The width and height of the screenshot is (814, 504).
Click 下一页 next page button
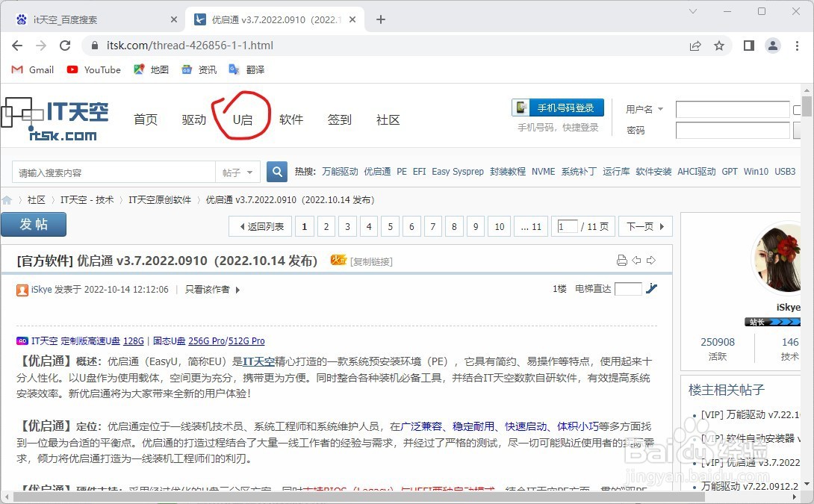pyautogui.click(x=645, y=226)
